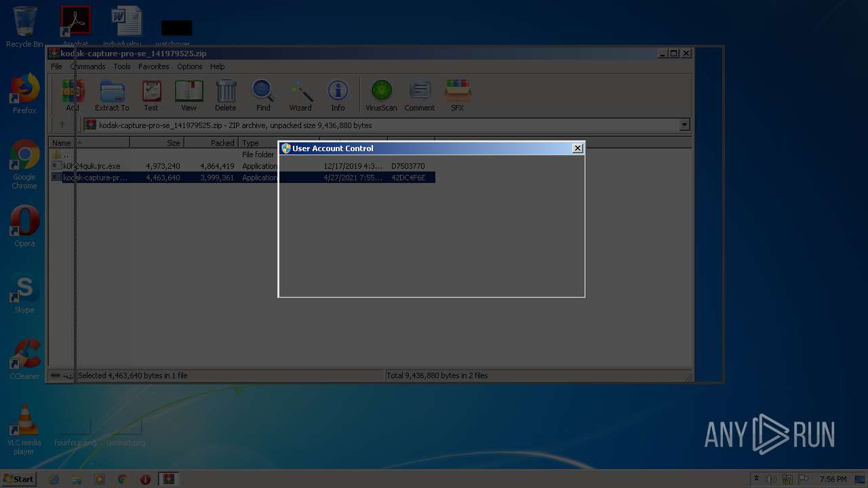
Task: Sort by the Size column header
Action: click(157, 143)
